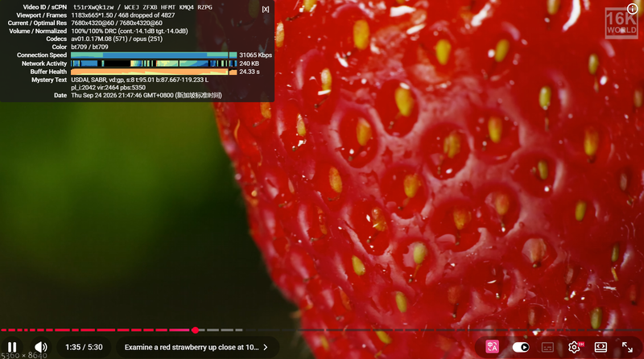The width and height of the screenshot is (644, 359).
Task: Click the Volume value 100%/100% DRC
Action: [x=130, y=31]
